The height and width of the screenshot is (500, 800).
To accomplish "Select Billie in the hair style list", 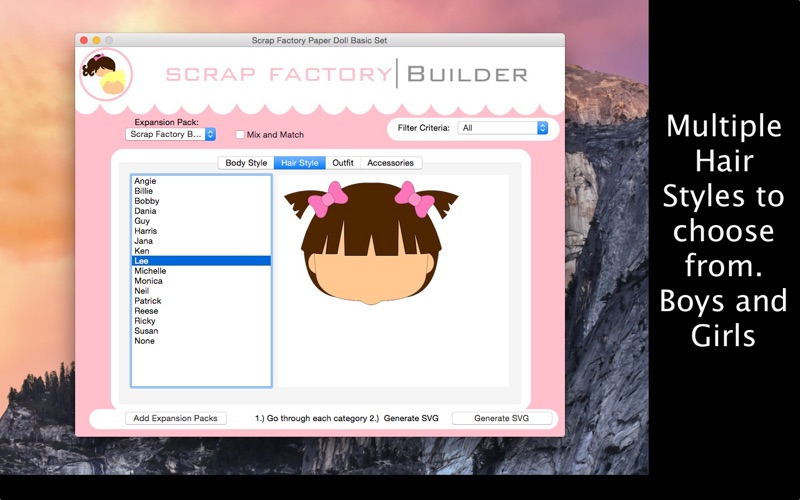I will [x=201, y=191].
